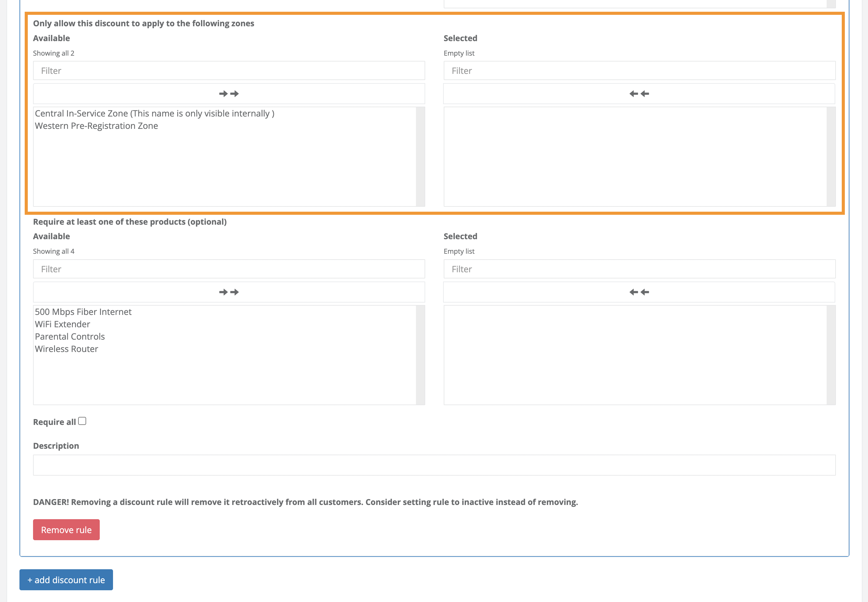Click the Filter field under selected products
This screenshot has width=868, height=602.
(x=639, y=269)
